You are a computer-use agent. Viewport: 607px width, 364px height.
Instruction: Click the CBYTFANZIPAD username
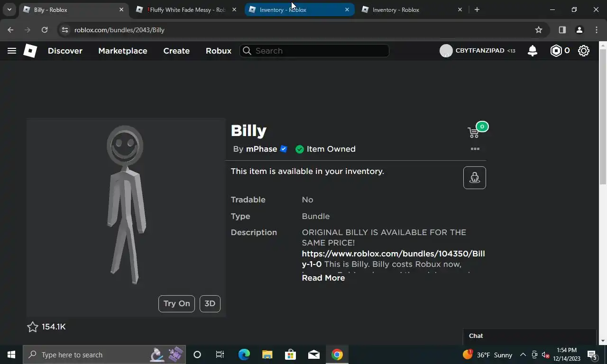[480, 51]
